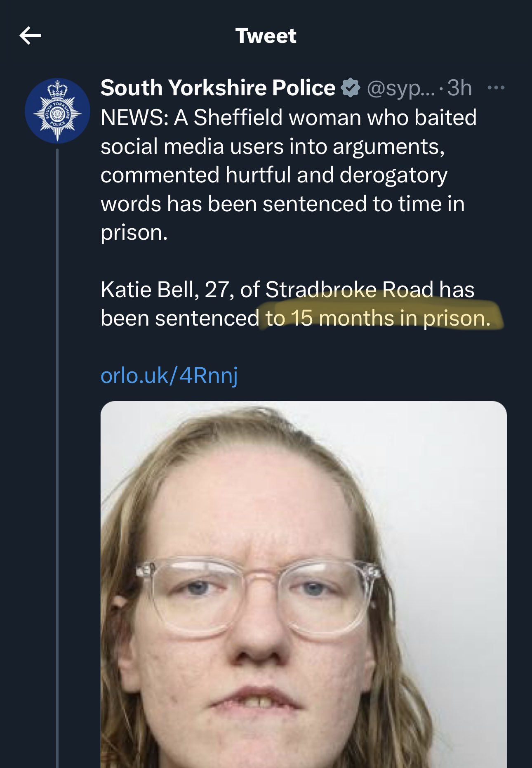Open the three-dot more options menu
The image size is (532, 768).
pos(496,87)
